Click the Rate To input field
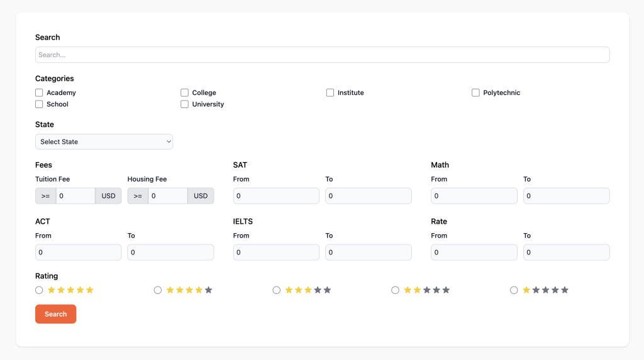The height and width of the screenshot is (360, 644). pyautogui.click(x=567, y=253)
